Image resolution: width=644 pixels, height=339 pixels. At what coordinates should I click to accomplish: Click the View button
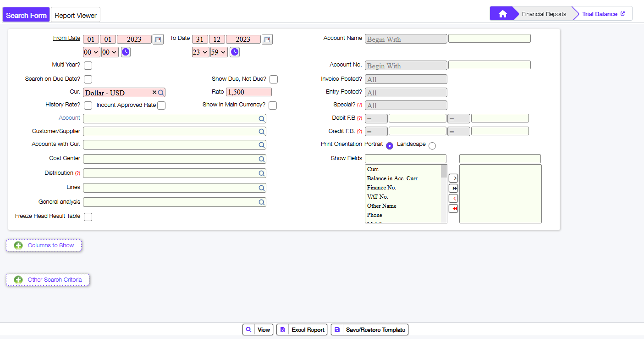(x=258, y=330)
